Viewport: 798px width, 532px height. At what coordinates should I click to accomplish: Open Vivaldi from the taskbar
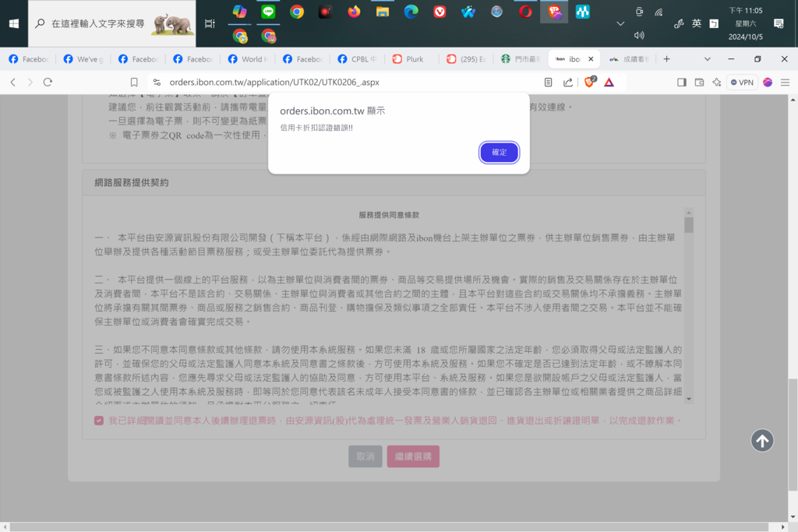click(x=440, y=12)
